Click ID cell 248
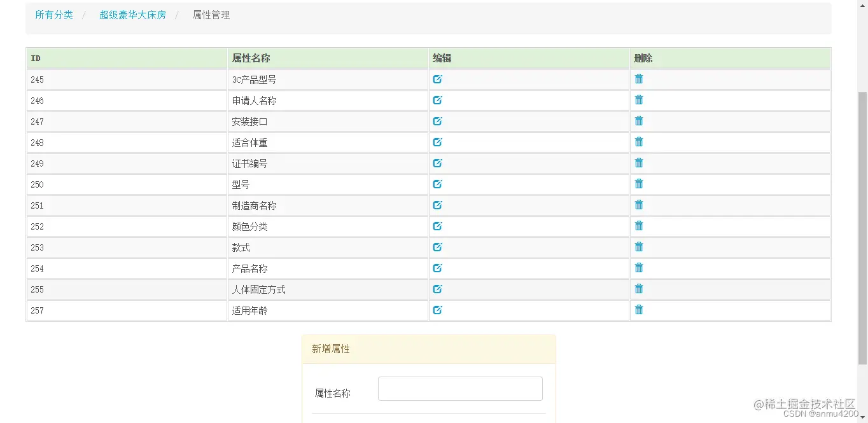 pyautogui.click(x=127, y=142)
